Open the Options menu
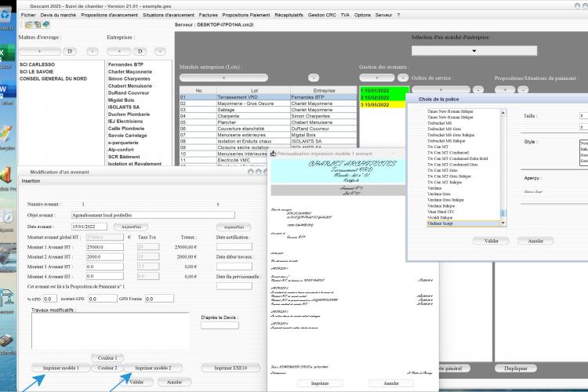The height and width of the screenshot is (392, 588). 362,15
